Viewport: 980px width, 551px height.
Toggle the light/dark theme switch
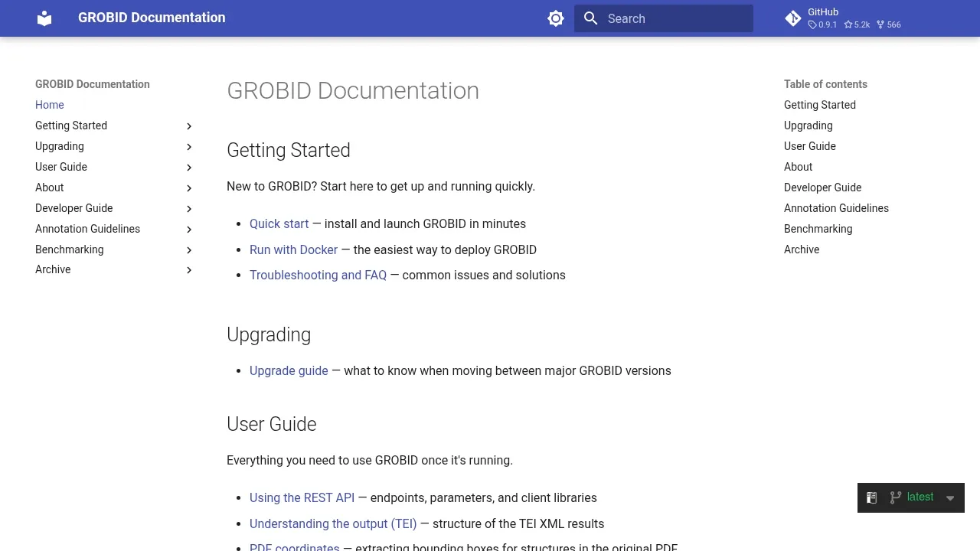point(556,18)
